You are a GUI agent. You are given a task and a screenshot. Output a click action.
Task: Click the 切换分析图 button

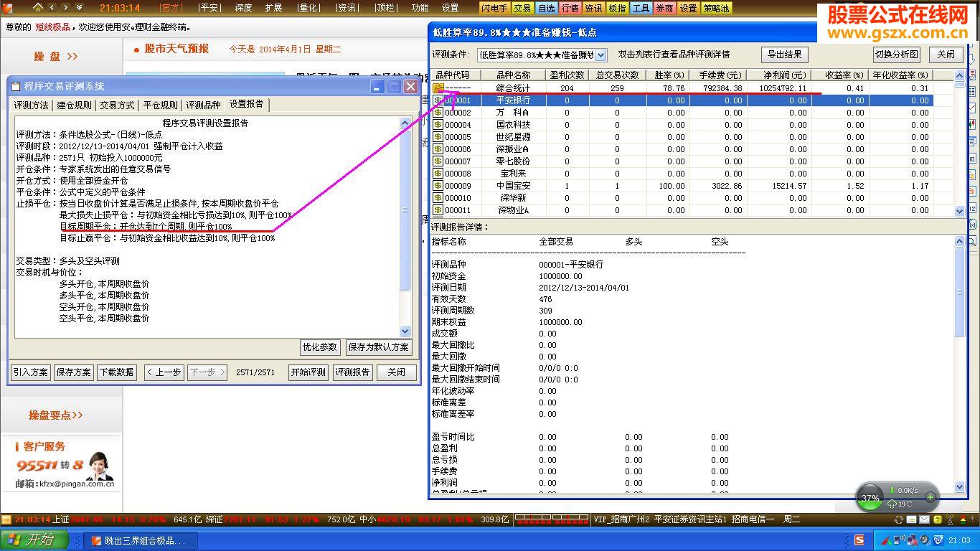(x=897, y=55)
